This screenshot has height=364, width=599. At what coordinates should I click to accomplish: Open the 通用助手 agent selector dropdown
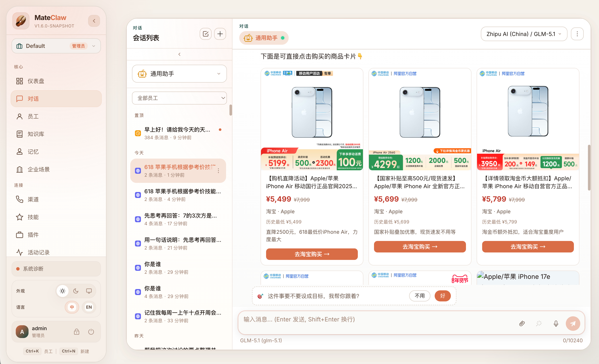click(x=179, y=74)
